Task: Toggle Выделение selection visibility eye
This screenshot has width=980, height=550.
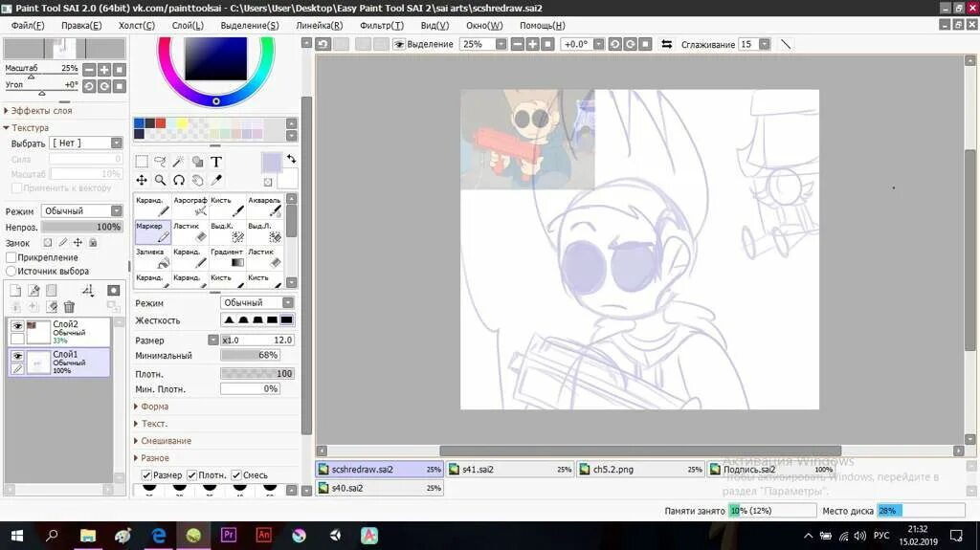Action: (x=398, y=44)
